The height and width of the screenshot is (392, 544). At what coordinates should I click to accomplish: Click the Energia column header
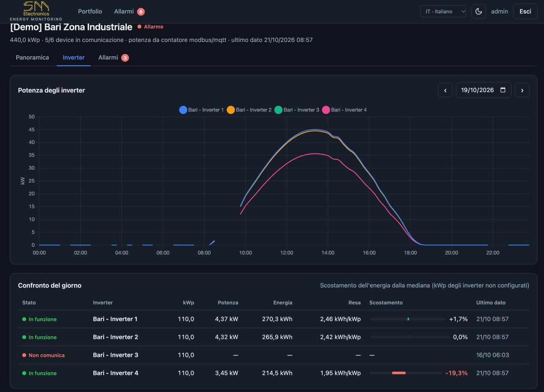coord(283,302)
